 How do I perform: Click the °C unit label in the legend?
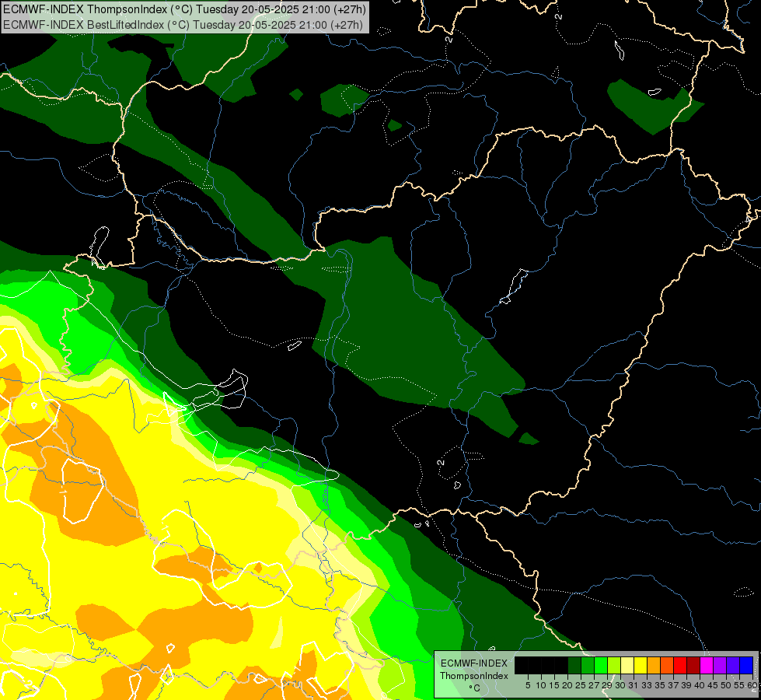475,688
